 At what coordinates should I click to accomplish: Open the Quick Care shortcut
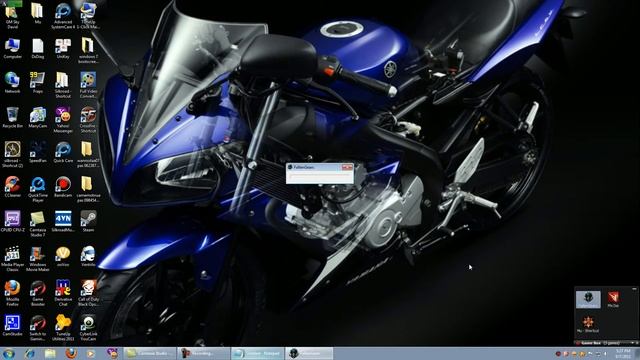tap(63, 152)
